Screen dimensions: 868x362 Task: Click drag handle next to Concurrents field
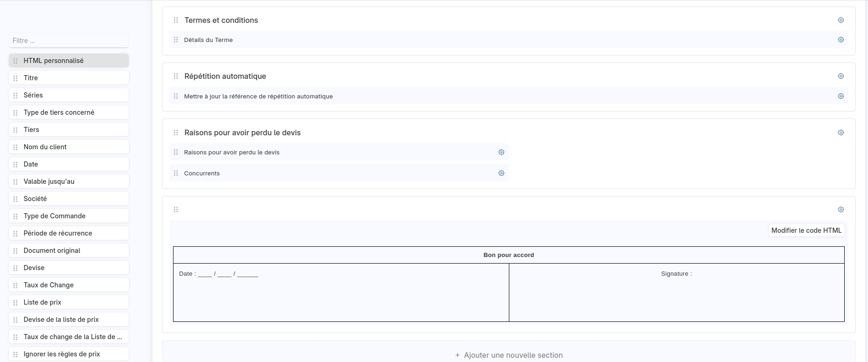point(176,173)
